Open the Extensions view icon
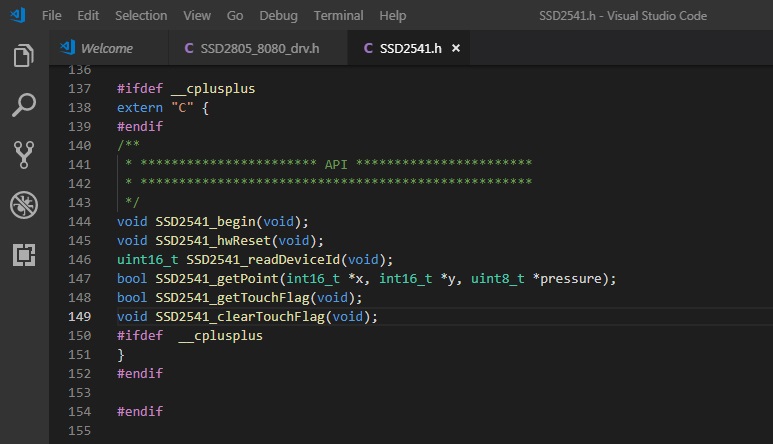The width and height of the screenshot is (773, 444). (x=24, y=255)
